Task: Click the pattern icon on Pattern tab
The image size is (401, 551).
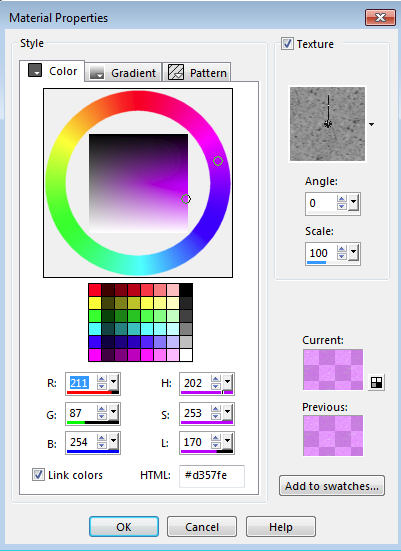Action: point(176,72)
